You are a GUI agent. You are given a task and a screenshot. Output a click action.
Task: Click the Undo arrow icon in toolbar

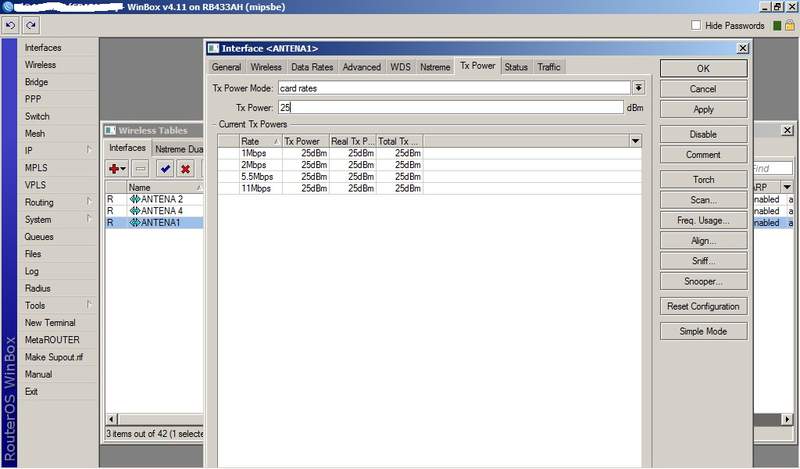11,25
